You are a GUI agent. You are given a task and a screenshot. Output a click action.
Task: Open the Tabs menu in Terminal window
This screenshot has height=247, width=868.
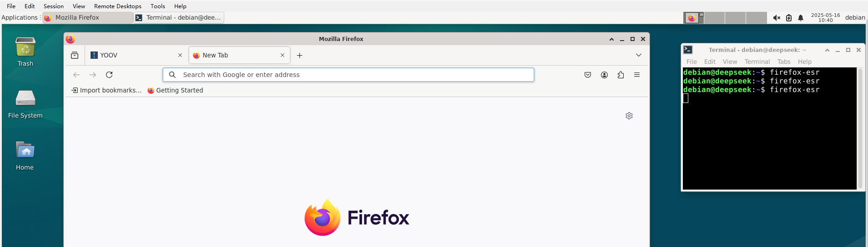(784, 62)
